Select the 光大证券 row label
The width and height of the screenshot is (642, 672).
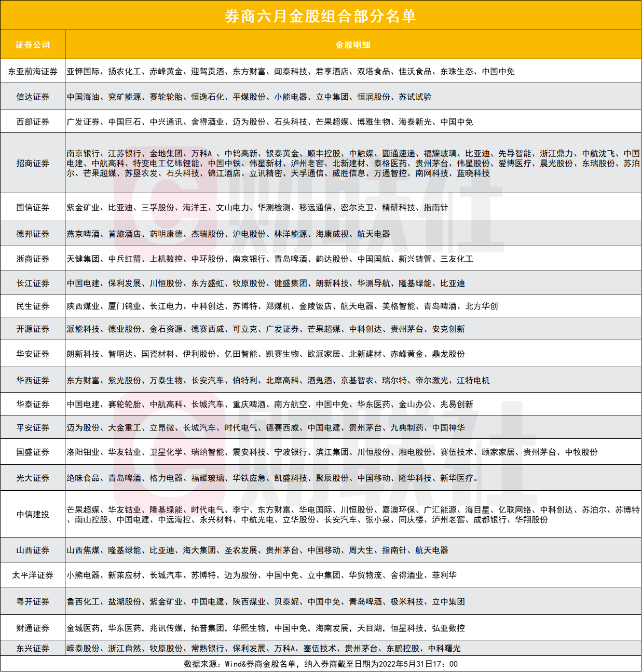coord(33,478)
